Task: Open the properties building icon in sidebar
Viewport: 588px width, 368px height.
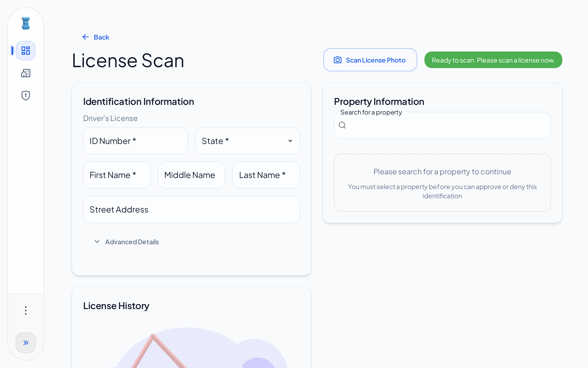Action: click(26, 73)
